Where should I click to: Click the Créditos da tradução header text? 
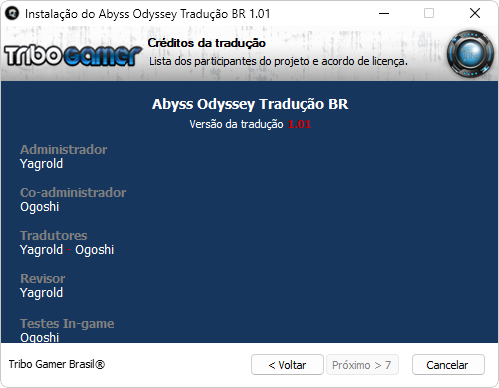coord(207,43)
